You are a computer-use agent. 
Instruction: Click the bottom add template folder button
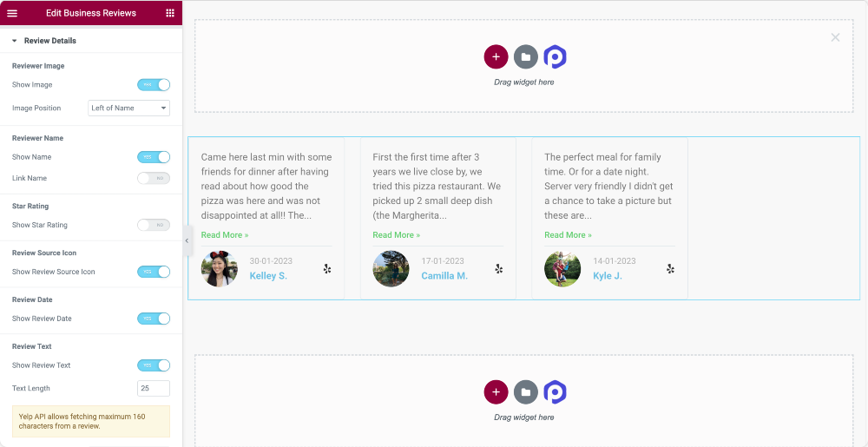pyautogui.click(x=526, y=392)
